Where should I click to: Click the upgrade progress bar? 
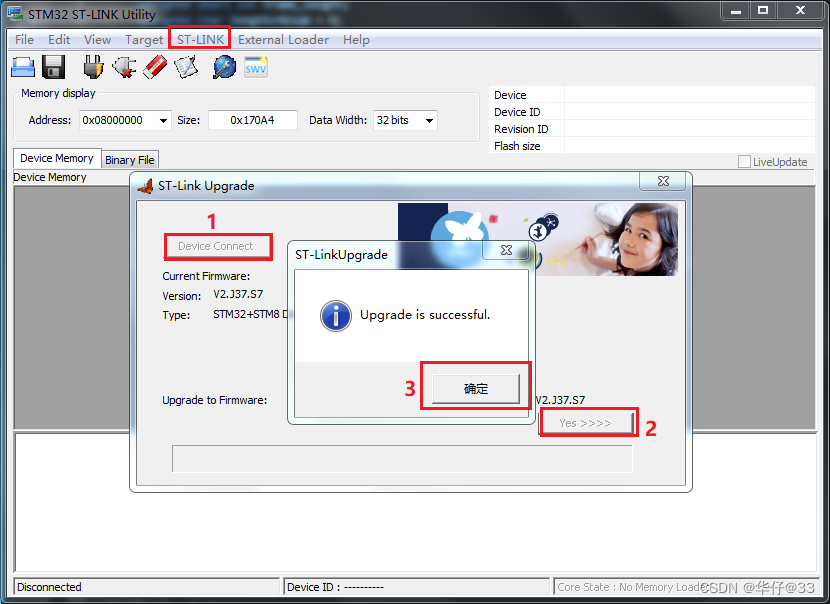pos(402,458)
